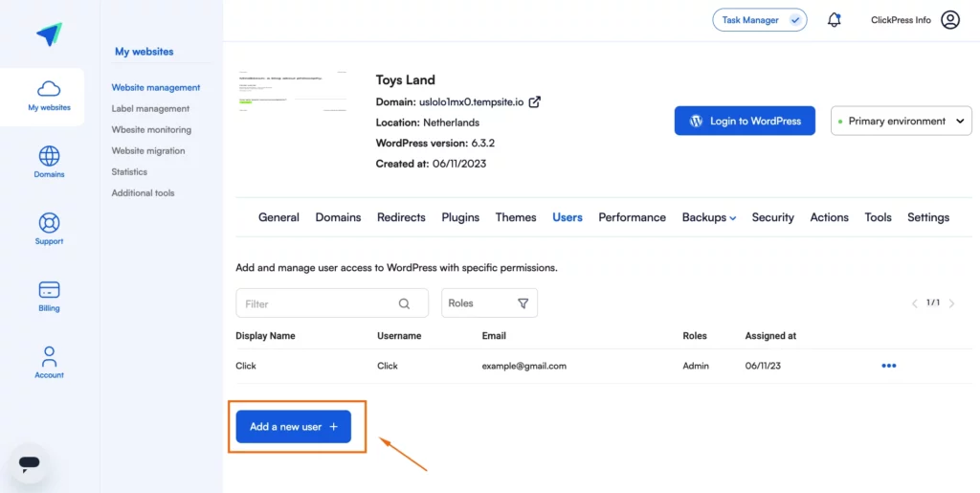980x493 pixels.
Task: Open Domains globe icon
Action: (x=50, y=156)
